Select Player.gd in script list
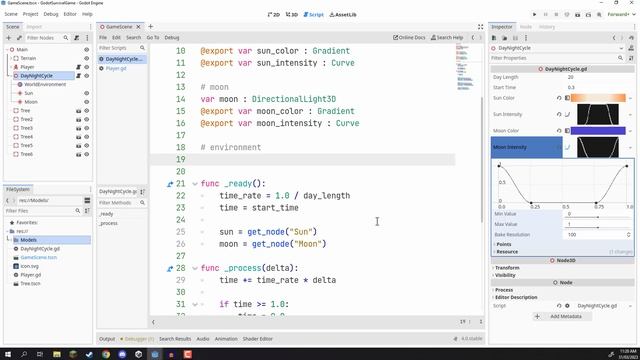Viewport: 640px width, 360px height. pyautogui.click(x=116, y=68)
